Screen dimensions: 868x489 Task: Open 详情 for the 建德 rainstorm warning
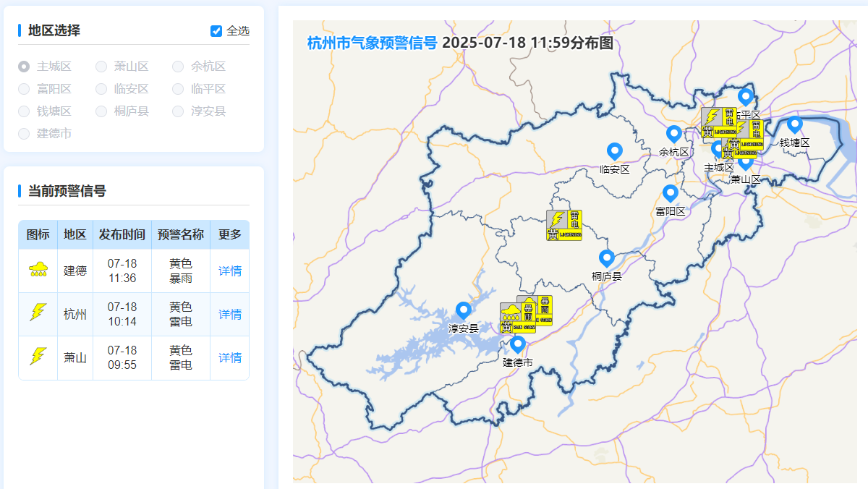(230, 271)
